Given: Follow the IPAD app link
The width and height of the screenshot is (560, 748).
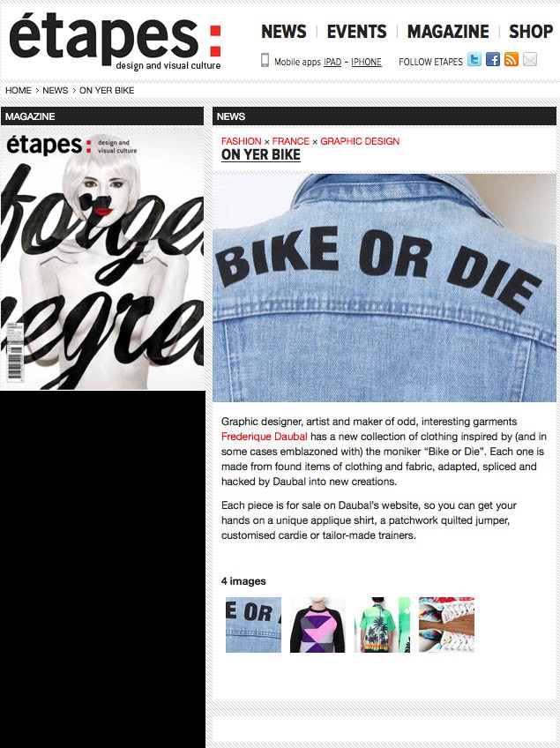Looking at the screenshot, I should tap(332, 62).
